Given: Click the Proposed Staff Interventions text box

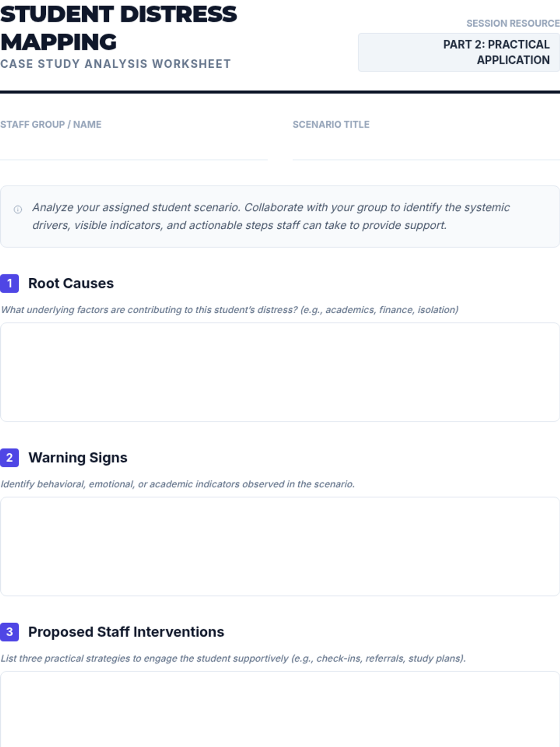Looking at the screenshot, I should pos(280,710).
